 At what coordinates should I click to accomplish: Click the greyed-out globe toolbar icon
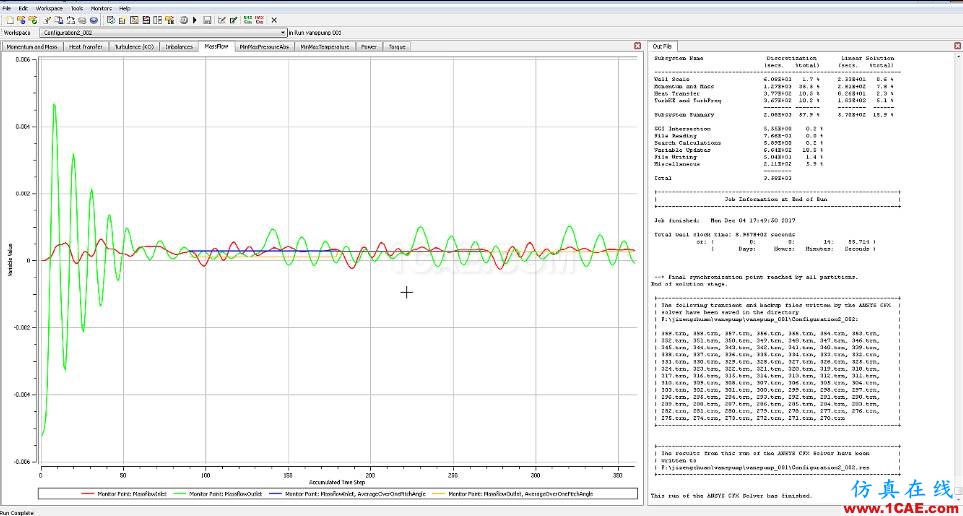pos(82,20)
